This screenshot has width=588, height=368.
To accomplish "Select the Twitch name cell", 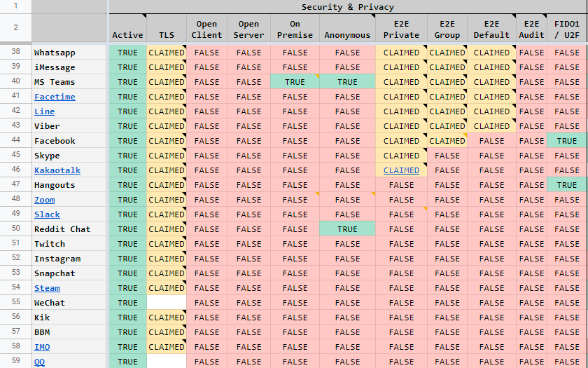I will point(69,244).
